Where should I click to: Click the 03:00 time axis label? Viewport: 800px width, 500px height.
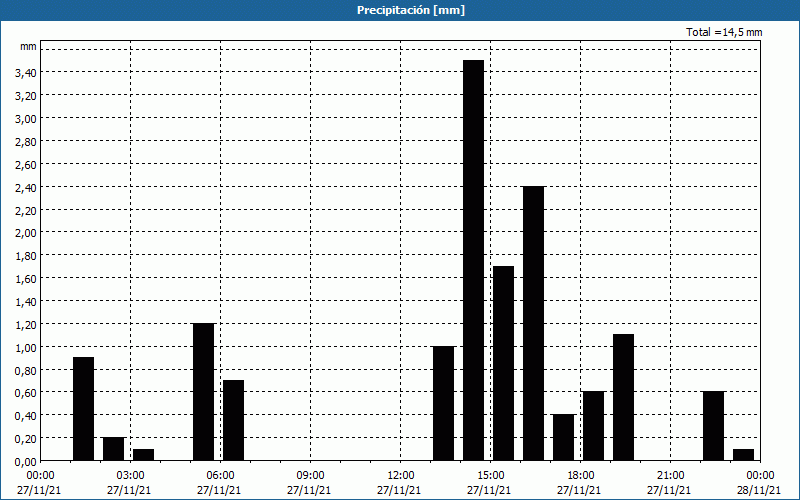[130, 476]
